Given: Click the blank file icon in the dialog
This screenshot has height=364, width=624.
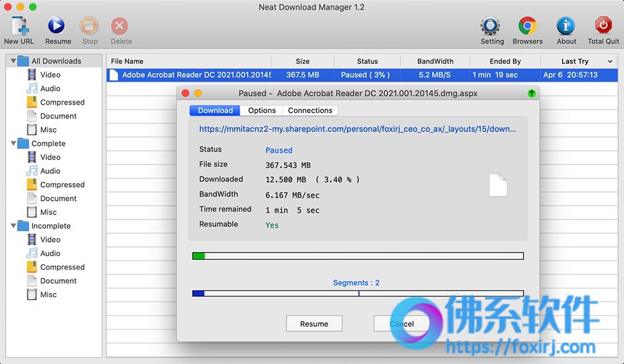Looking at the screenshot, I should pyautogui.click(x=498, y=185).
